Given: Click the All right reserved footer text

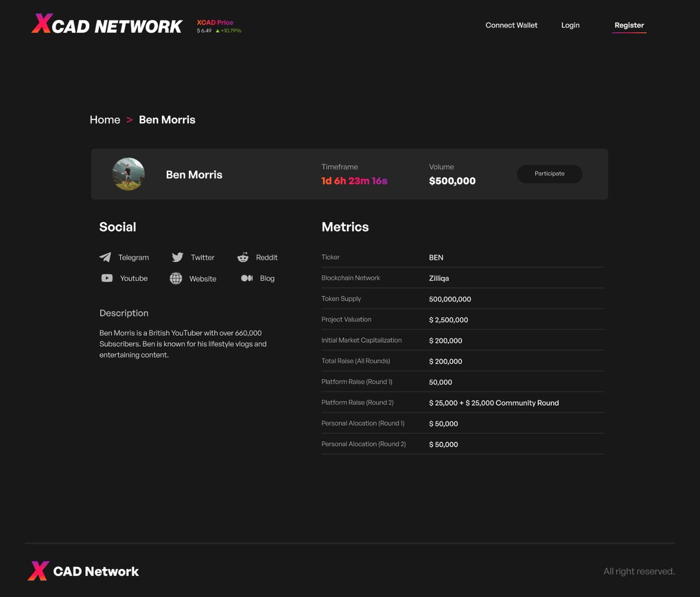Looking at the screenshot, I should click(639, 571).
